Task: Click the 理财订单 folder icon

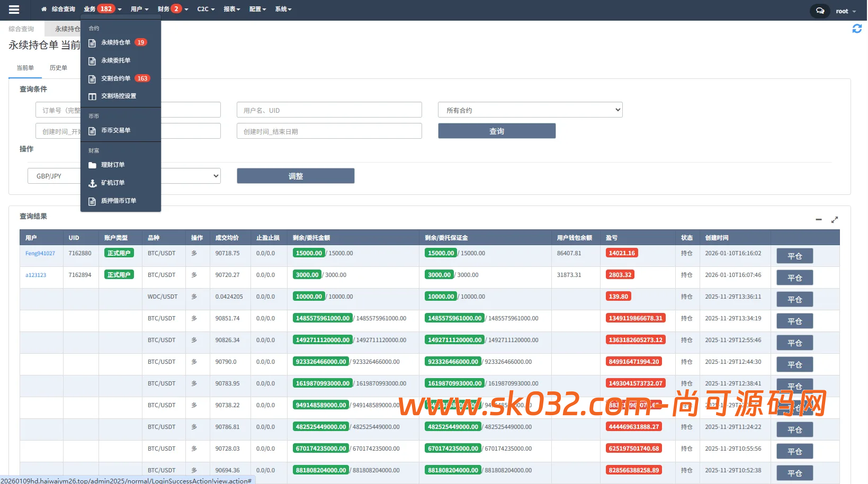Action: pyautogui.click(x=92, y=165)
